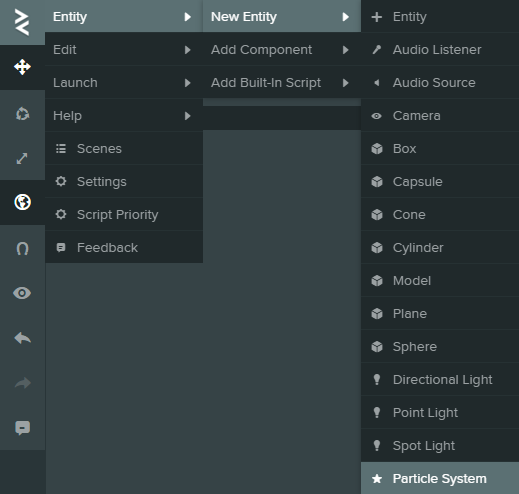Screen dimensions: 519x494
Task: Create a Plane entity
Action: 440,313
